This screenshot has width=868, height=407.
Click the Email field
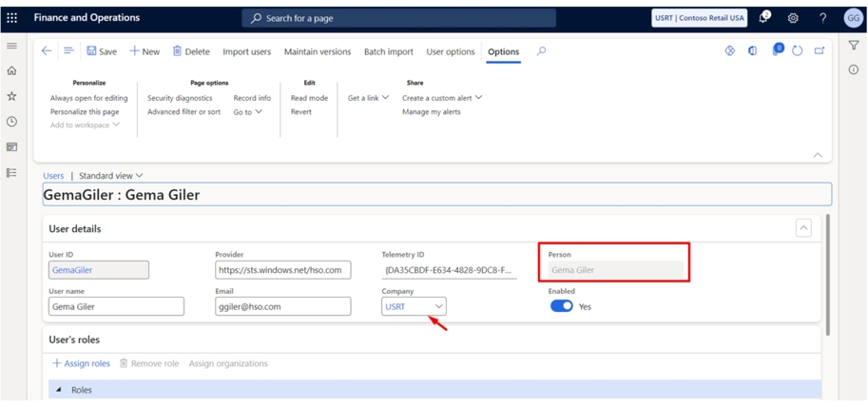(x=283, y=306)
